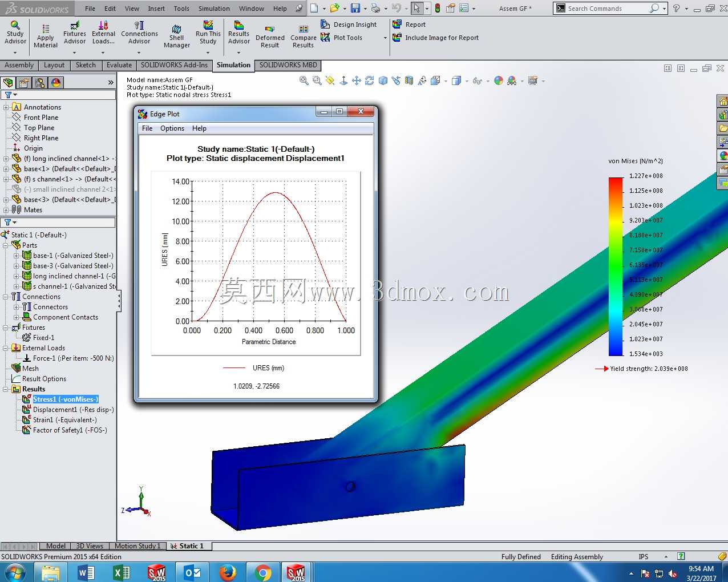The image size is (728, 582).
Task: Switch to the Evaluate tab
Action: tap(119, 65)
